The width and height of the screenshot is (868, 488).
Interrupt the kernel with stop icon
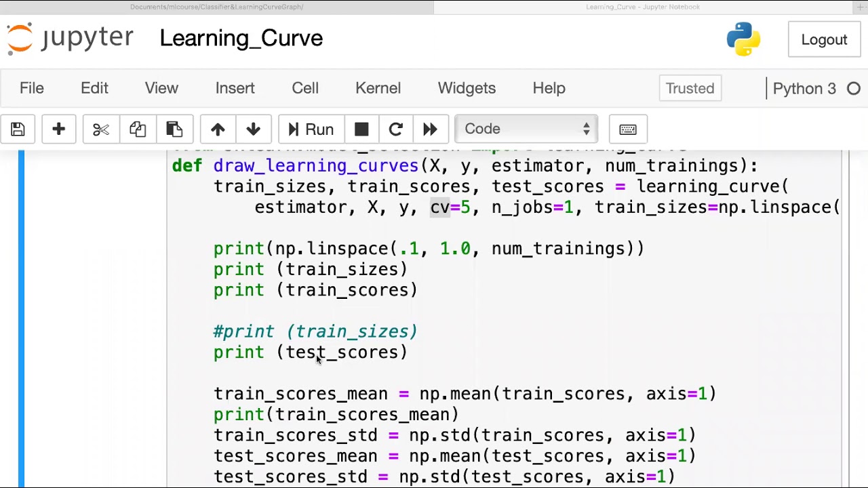(361, 129)
